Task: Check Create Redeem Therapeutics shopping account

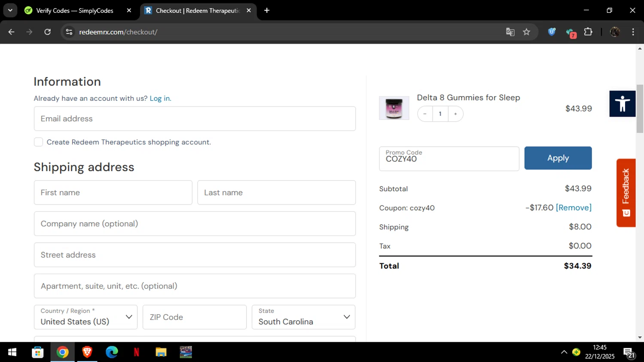Action: (38, 142)
